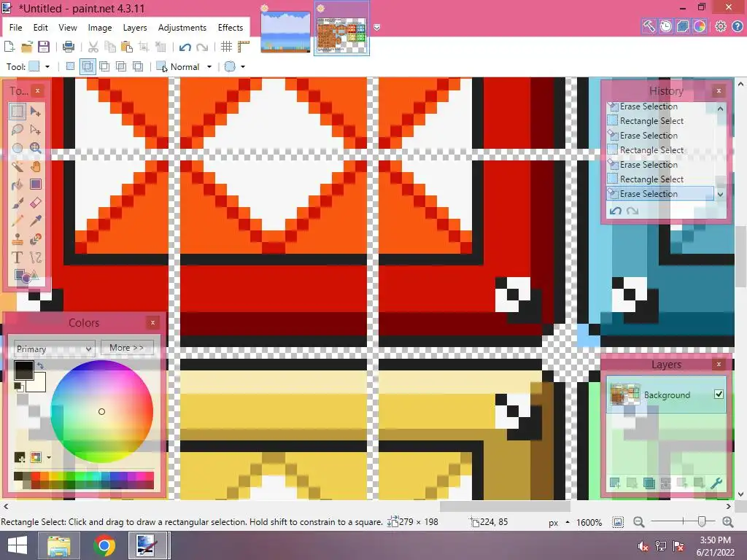Toggle the pixel grid icon

(226, 47)
